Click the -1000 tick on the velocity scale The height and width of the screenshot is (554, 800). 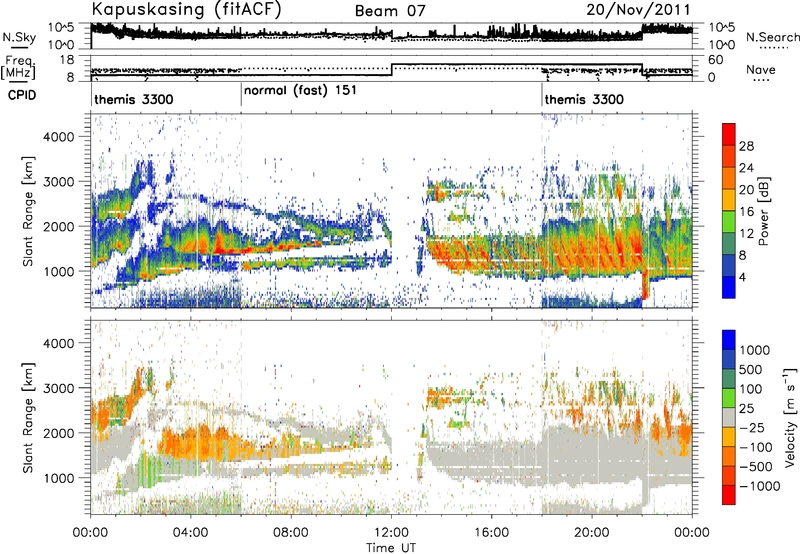pos(760,486)
